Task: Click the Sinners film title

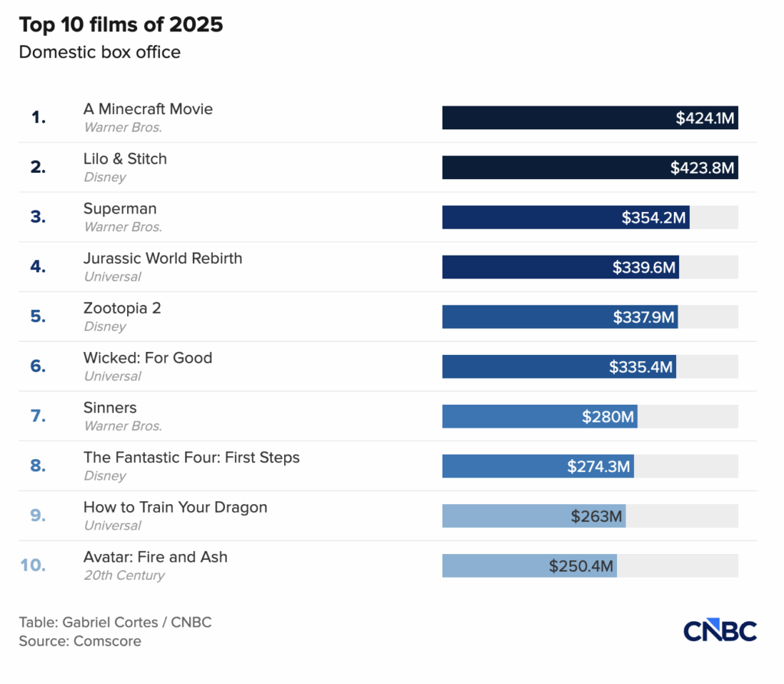Action: 109,408
